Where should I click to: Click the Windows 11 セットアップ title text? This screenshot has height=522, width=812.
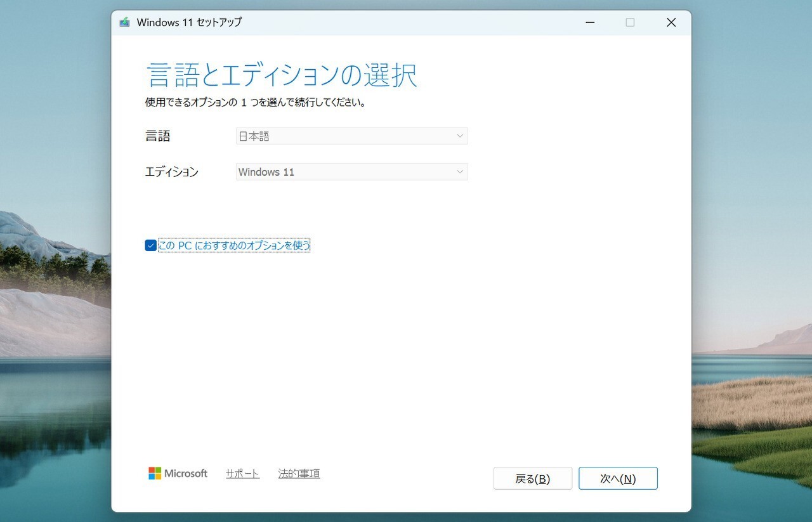point(189,22)
